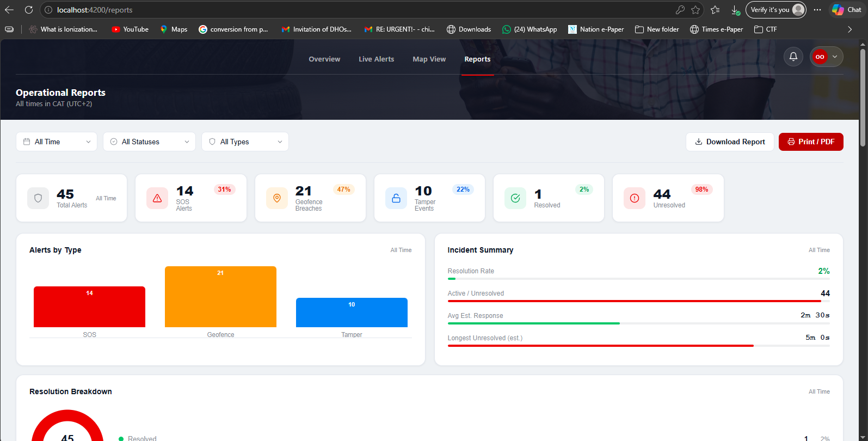Click the Tamper Events lock icon
This screenshot has width=868, height=441.
[x=396, y=198]
